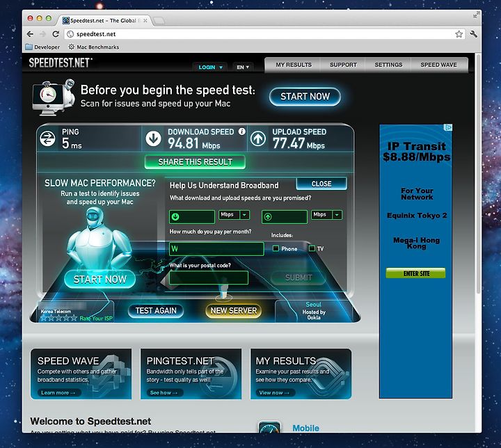Click the 77.47 Mbps upload result
The height and width of the screenshot is (448, 501).
pyautogui.click(x=299, y=143)
